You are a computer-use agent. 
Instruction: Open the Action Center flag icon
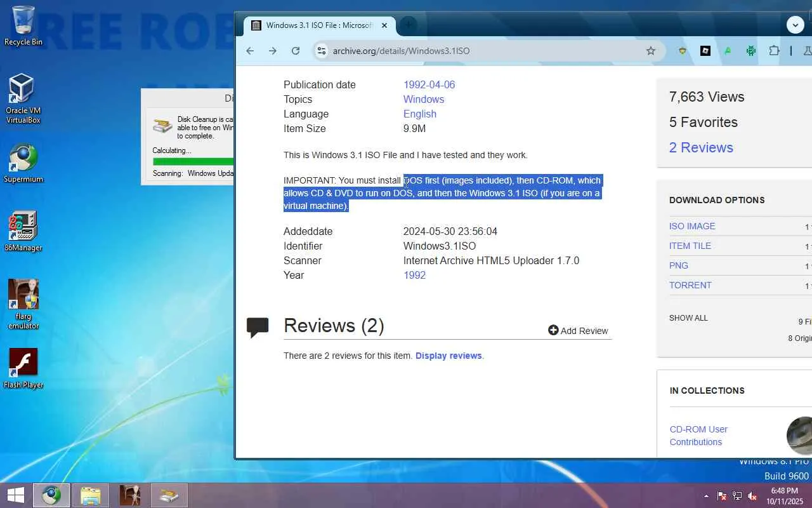722,496
